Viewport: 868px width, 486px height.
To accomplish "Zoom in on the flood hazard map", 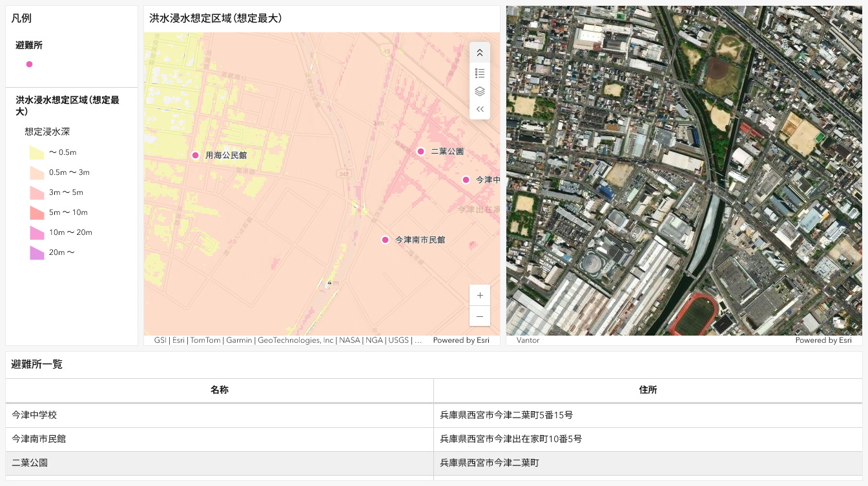I will [480, 295].
